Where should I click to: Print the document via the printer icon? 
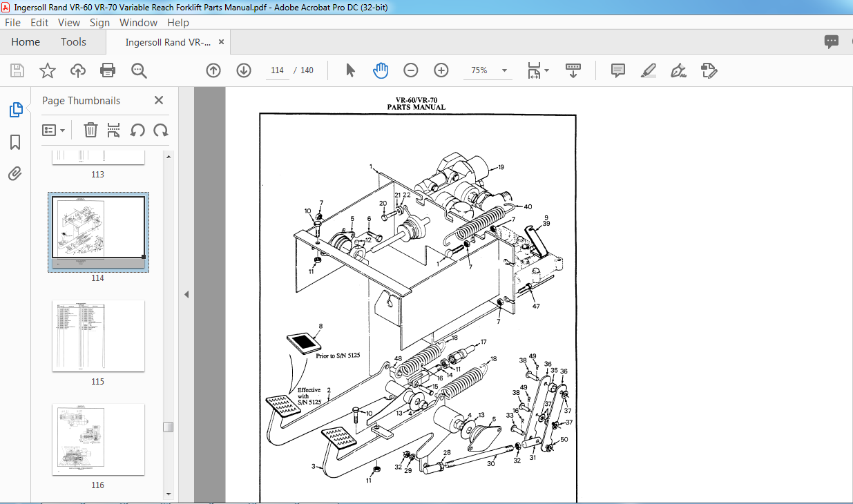point(108,70)
